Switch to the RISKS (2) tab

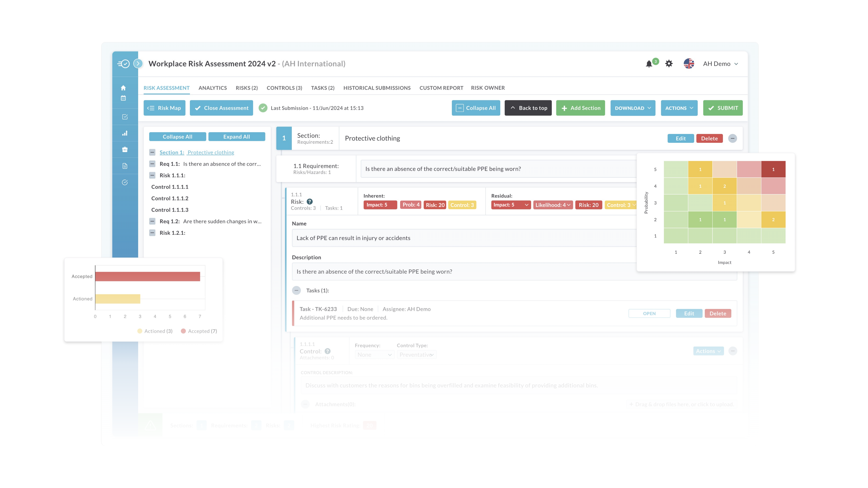tap(247, 88)
